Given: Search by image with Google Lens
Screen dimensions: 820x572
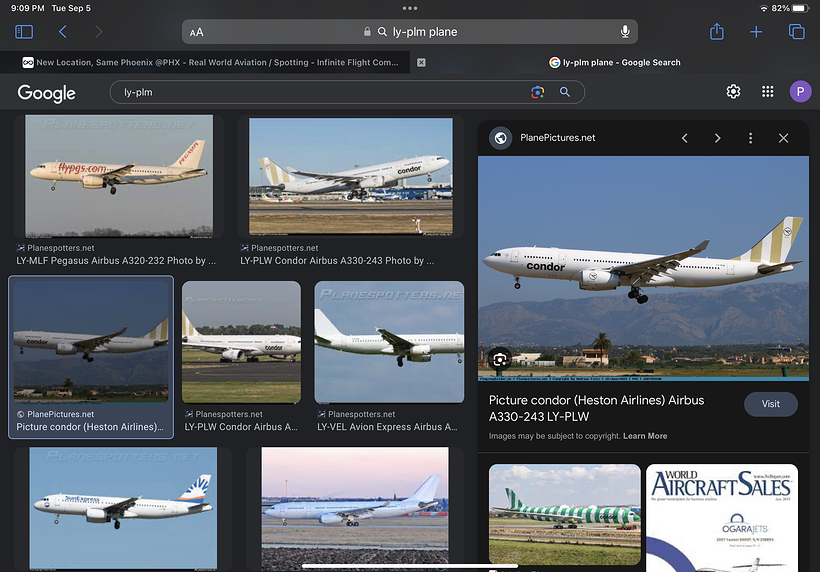Looking at the screenshot, I should point(538,92).
